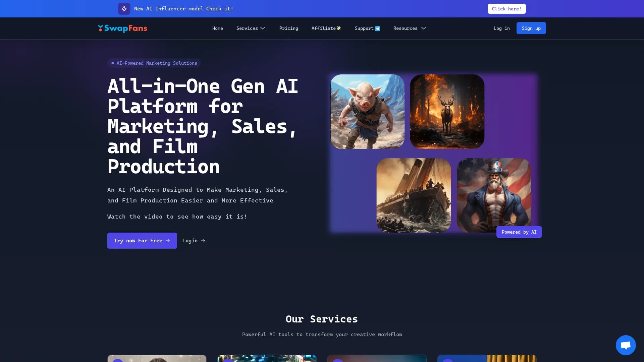Image resolution: width=644 pixels, height=362 pixels.
Task: Open the SwapFans logo home link
Action: point(122,28)
